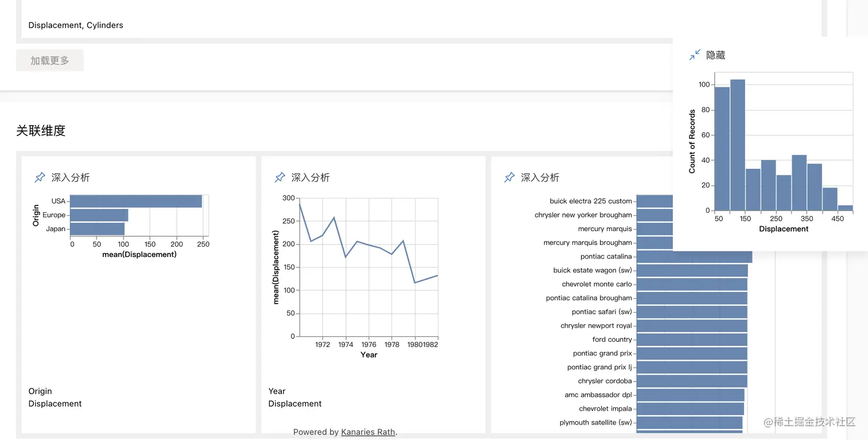Click the rightmost histogram bar near 450
The width and height of the screenshot is (868, 440).
coord(844,209)
